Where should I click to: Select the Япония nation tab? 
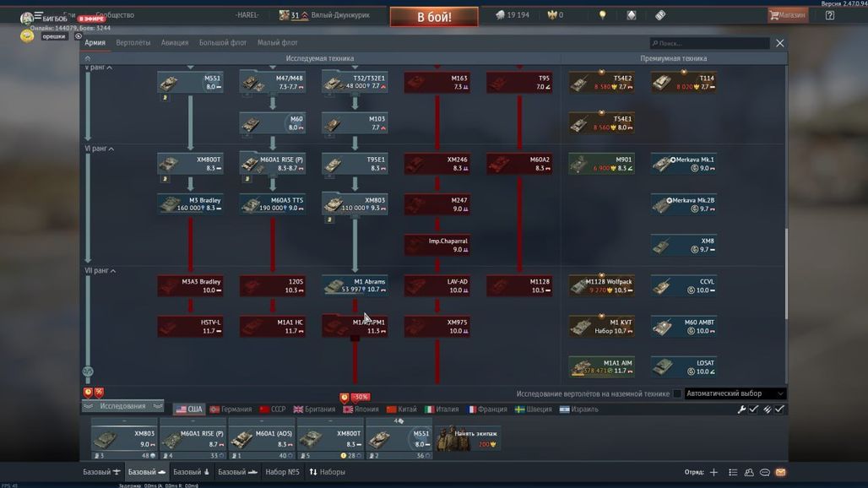click(x=361, y=409)
